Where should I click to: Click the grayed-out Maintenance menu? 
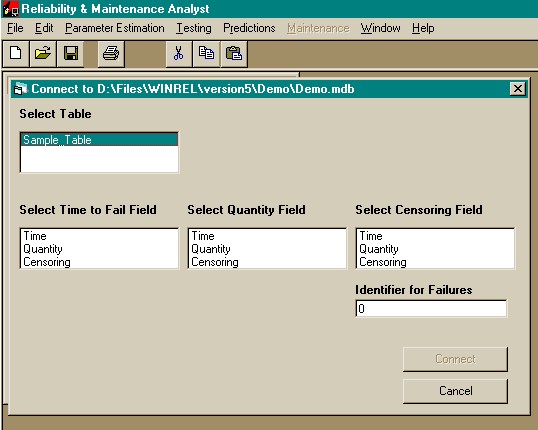coord(318,28)
